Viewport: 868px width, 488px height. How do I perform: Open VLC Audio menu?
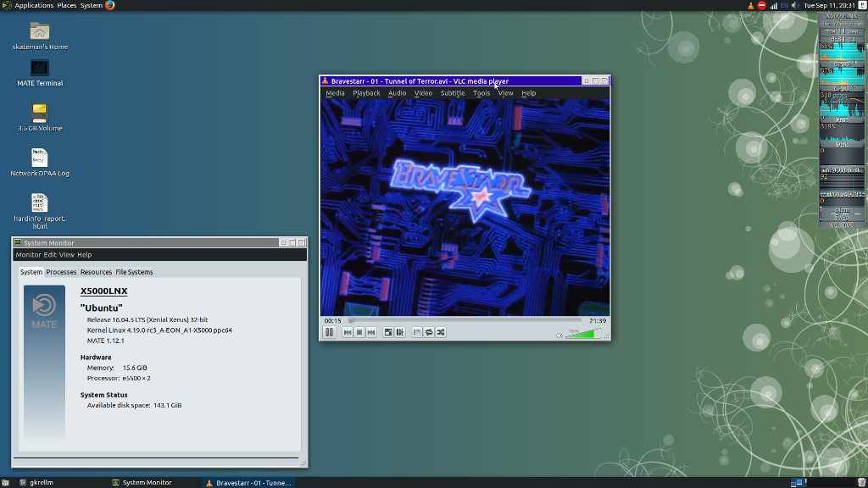(397, 93)
